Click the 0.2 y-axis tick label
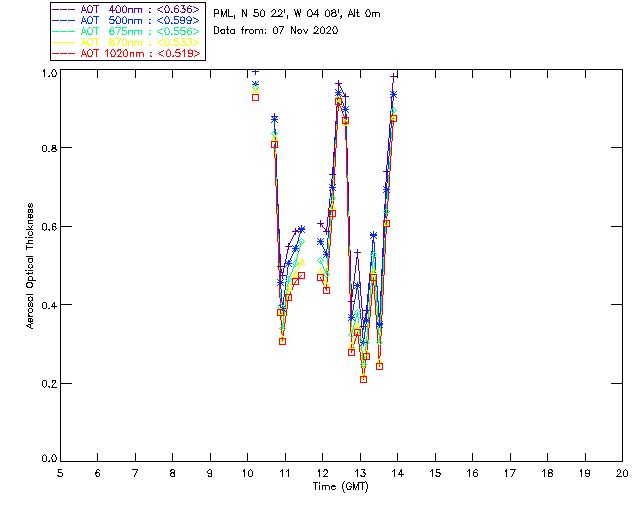The width and height of the screenshot is (640, 512). click(x=49, y=383)
